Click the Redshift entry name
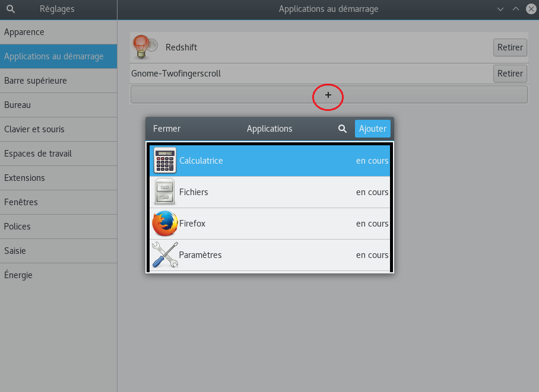This screenshot has height=392, width=539. click(181, 47)
